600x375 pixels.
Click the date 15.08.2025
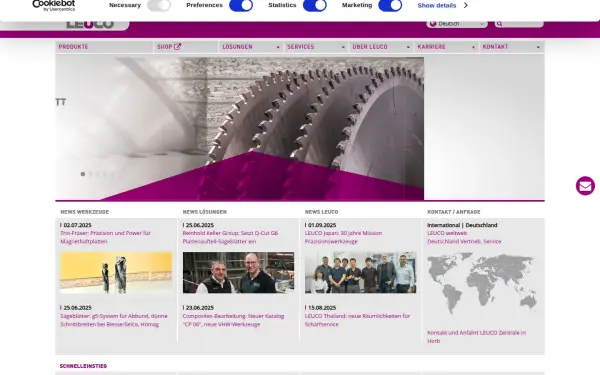pos(322,308)
